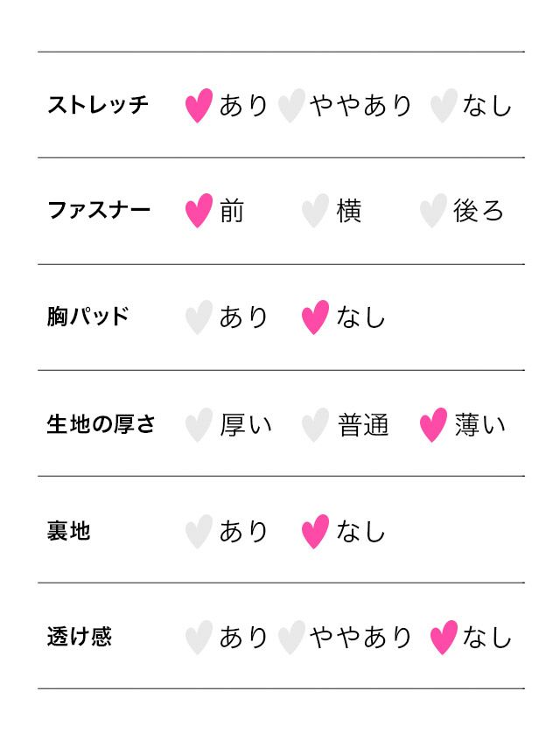Click the gray heart for 透け感 ややあり
The image size is (560, 747).
(x=290, y=638)
